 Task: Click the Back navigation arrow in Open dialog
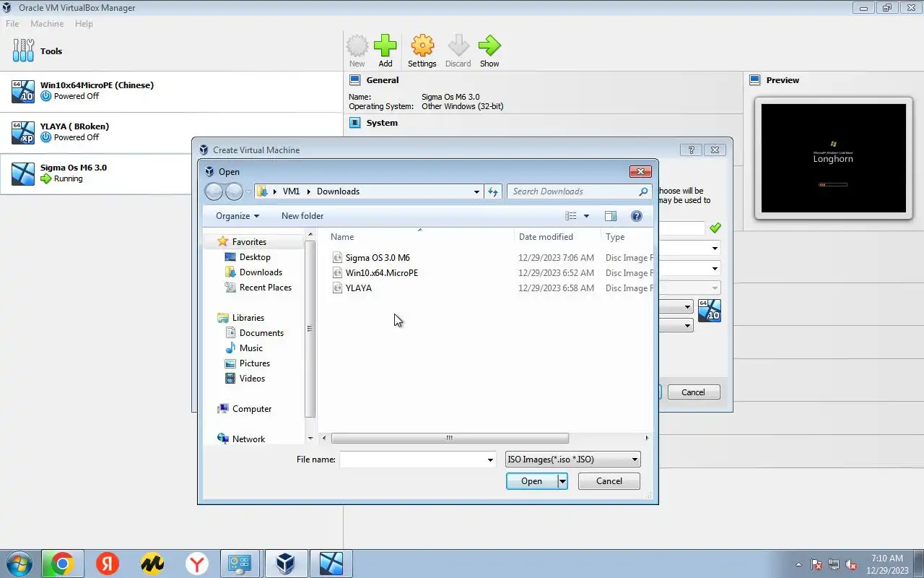214,191
